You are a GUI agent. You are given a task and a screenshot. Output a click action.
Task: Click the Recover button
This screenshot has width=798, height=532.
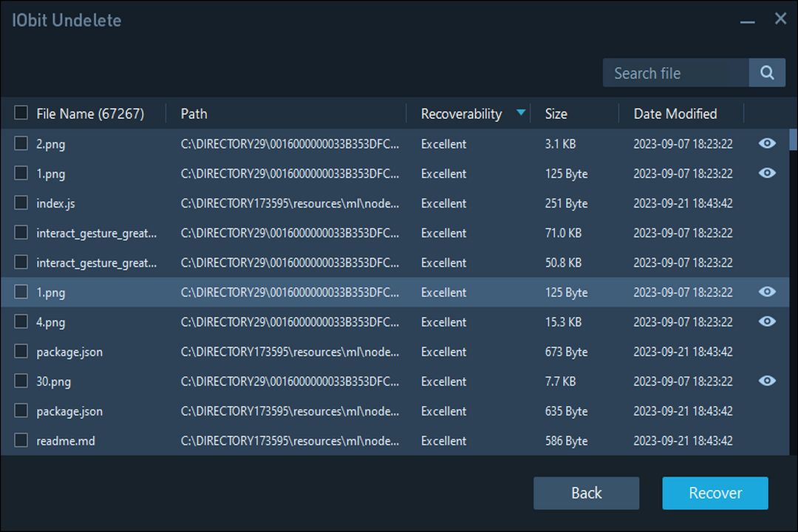click(715, 493)
